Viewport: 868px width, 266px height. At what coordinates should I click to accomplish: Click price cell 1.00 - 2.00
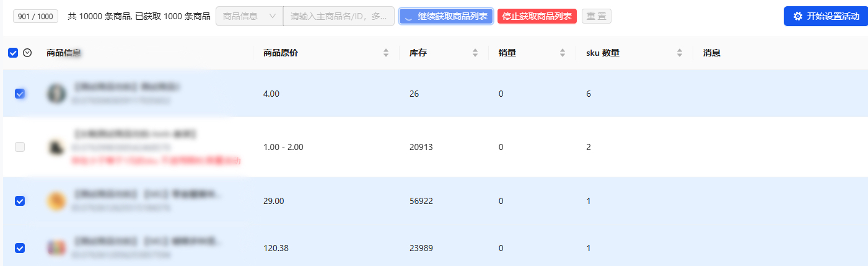point(283,147)
